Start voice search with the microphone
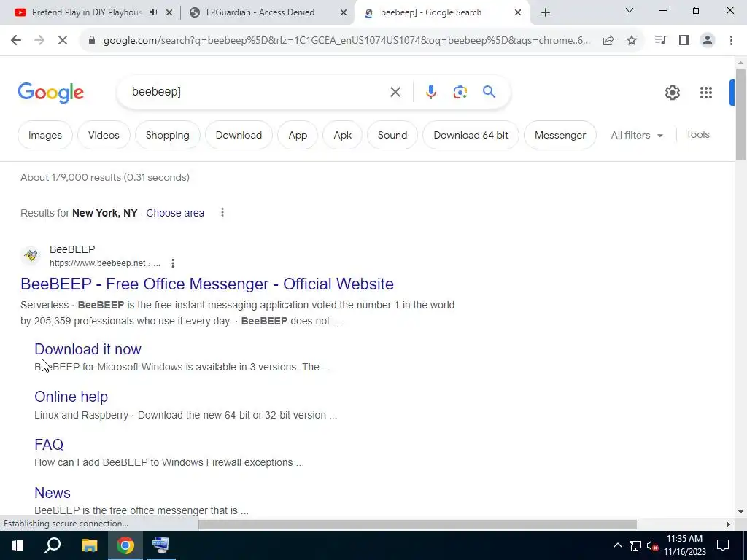This screenshot has height=560, width=747. 430,92
